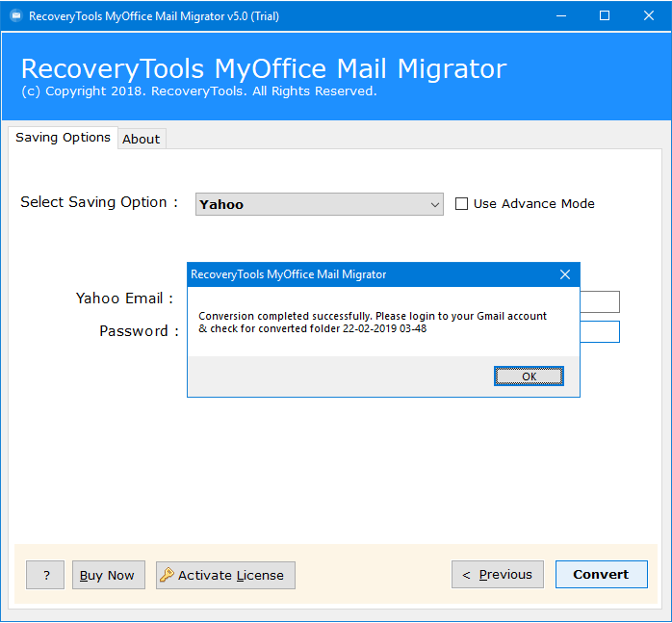Open the Buy Now page
672x623 pixels.
pos(109,575)
